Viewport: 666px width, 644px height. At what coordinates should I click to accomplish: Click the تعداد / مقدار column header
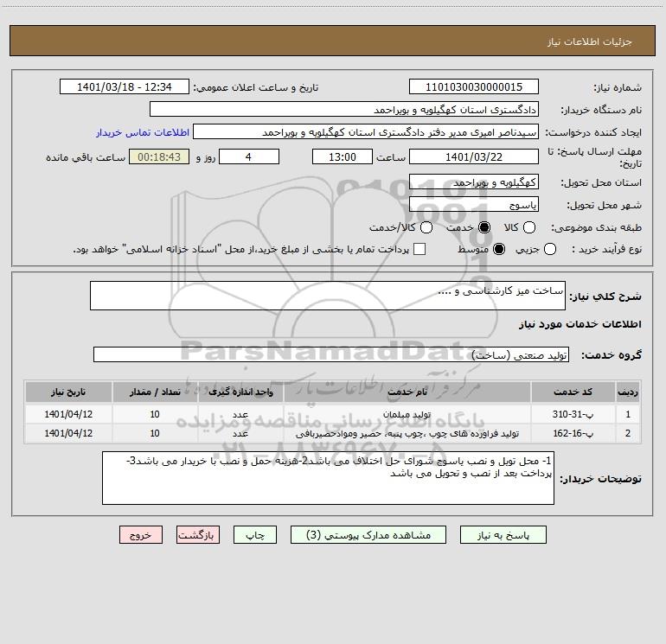155,392
